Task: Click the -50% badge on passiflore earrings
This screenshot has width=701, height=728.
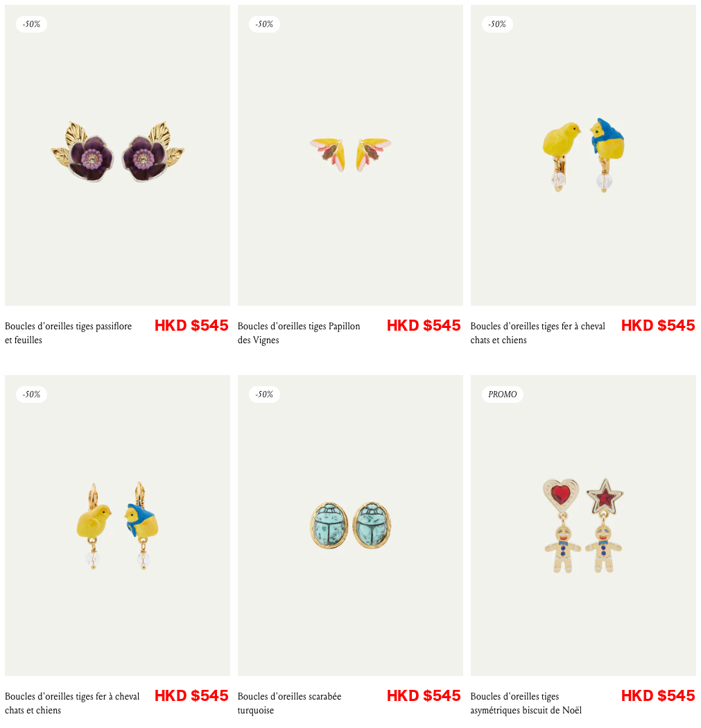Action: tap(32, 24)
